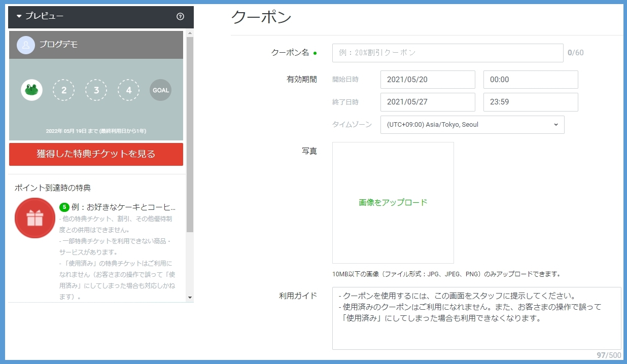Viewport: 627px width, 364px height.
Task: Click the help question mark icon
Action: [x=180, y=17]
